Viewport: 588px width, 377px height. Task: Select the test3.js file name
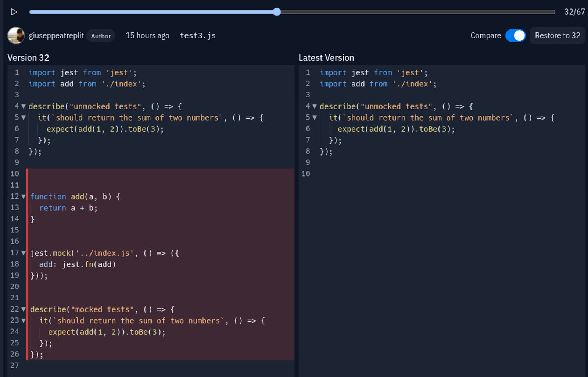point(197,35)
